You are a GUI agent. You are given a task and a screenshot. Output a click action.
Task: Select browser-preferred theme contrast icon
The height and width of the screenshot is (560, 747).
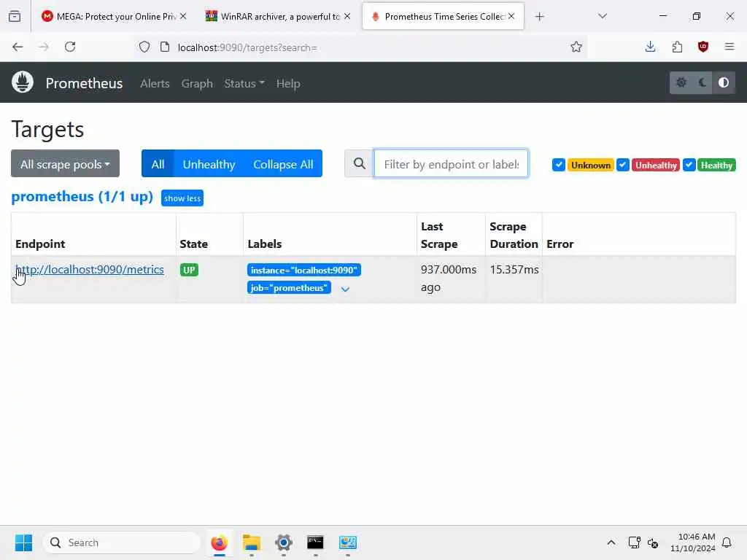click(x=724, y=83)
